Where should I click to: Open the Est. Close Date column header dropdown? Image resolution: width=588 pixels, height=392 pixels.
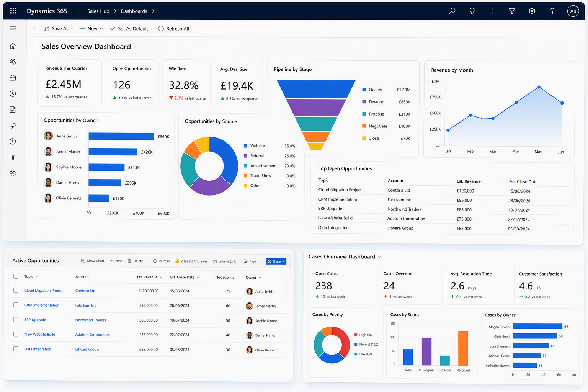198,277
